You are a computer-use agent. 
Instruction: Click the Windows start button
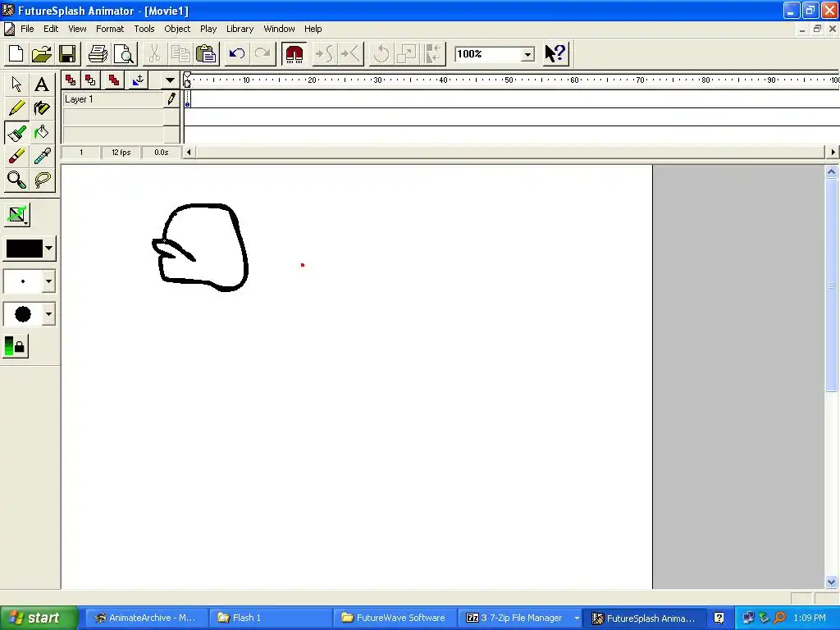(x=39, y=619)
